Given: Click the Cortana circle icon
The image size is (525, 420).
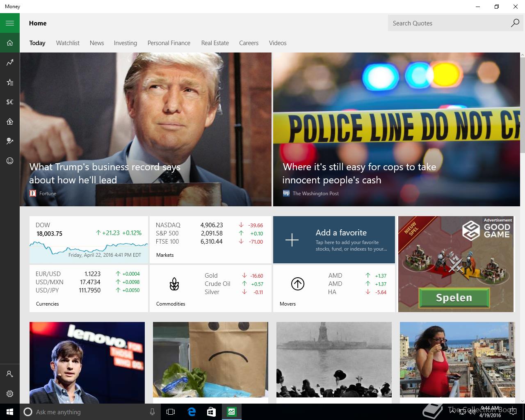Looking at the screenshot, I should 28,412.
